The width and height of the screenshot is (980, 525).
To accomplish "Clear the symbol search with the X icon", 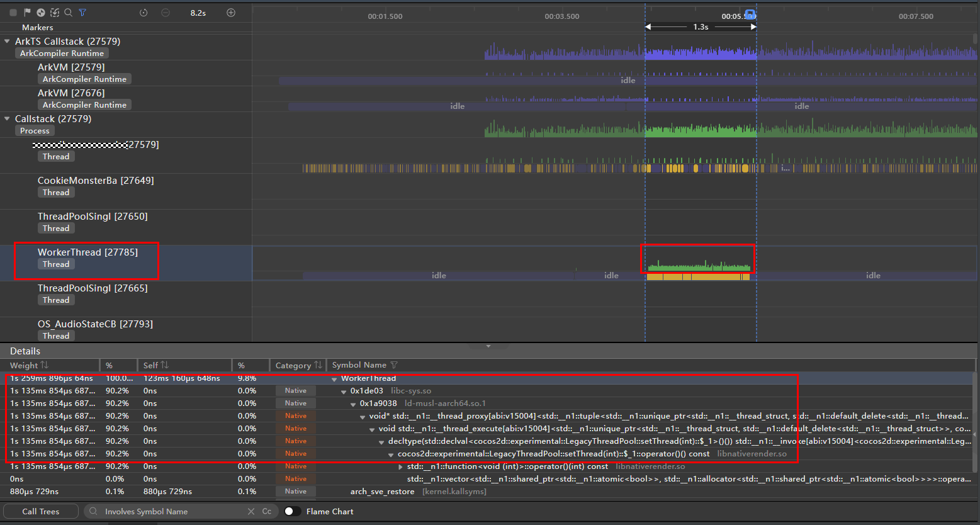I will (251, 511).
